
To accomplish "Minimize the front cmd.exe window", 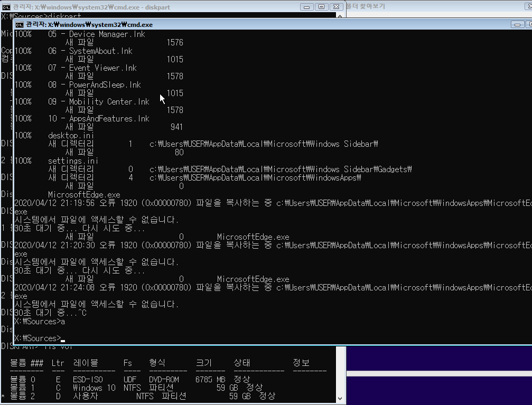I will (517, 24).
